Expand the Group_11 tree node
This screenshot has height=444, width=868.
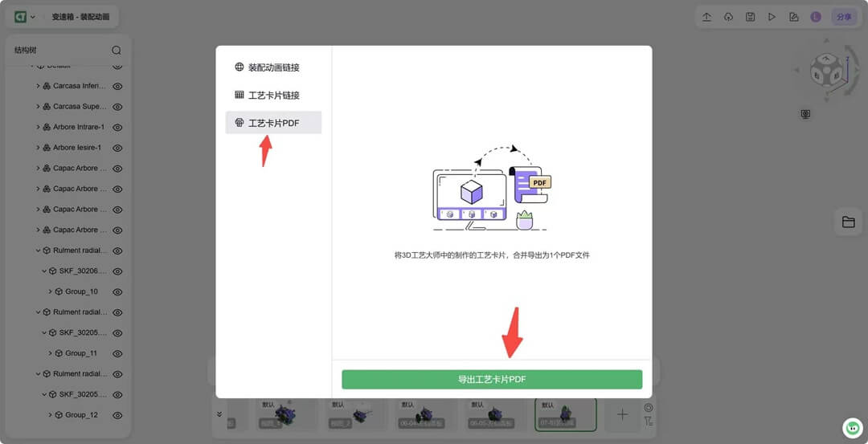click(x=51, y=353)
